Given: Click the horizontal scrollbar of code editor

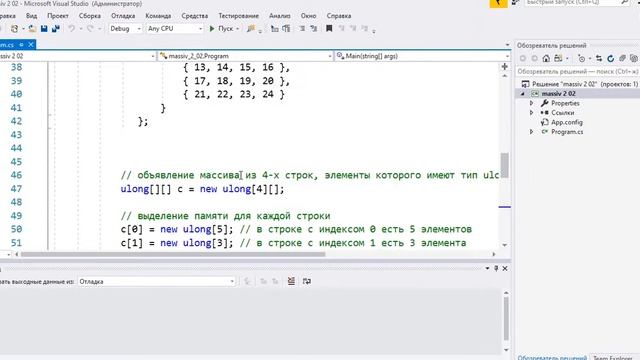Looking at the screenshot, I should 173,254.
